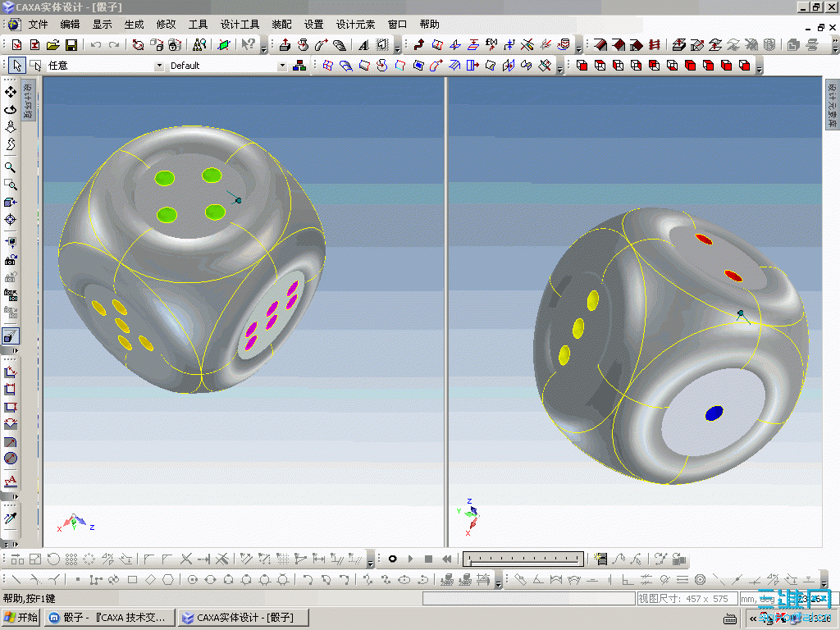
Task: Select the zoom magnifier tool
Action: (10, 167)
